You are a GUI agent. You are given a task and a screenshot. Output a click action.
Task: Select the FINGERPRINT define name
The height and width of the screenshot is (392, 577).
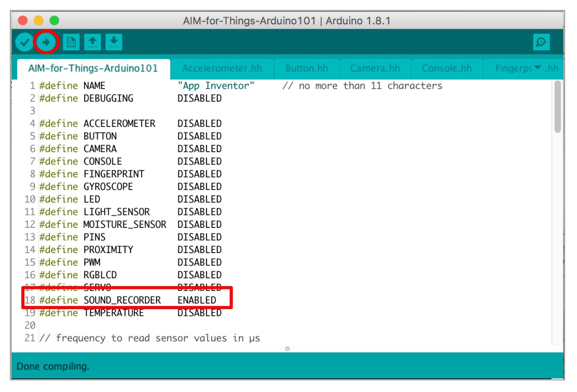114,174
